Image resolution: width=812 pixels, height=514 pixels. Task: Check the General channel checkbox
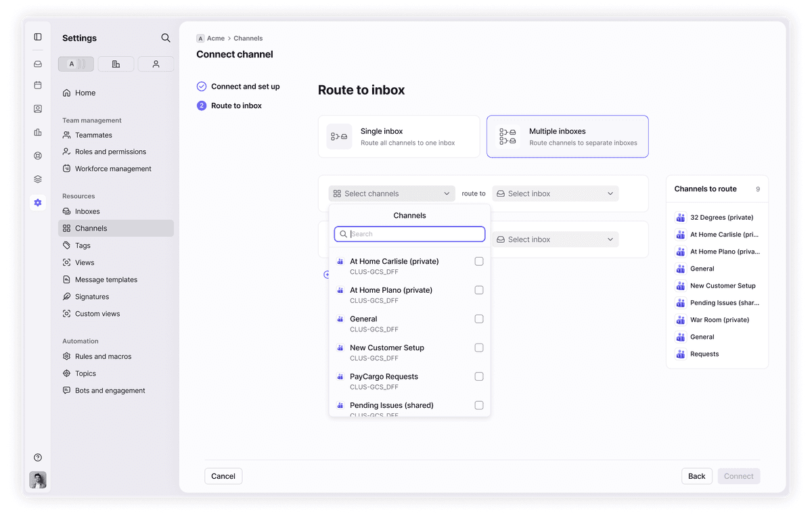coord(479,319)
